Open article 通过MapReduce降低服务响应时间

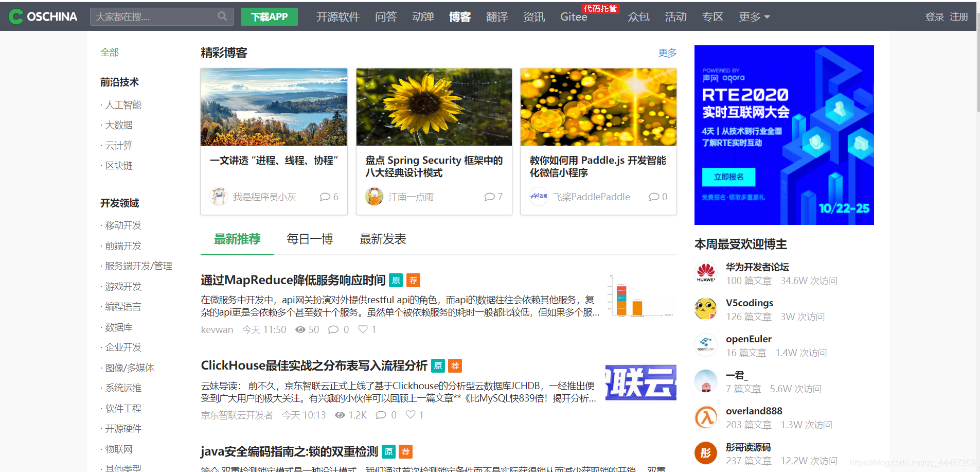293,280
